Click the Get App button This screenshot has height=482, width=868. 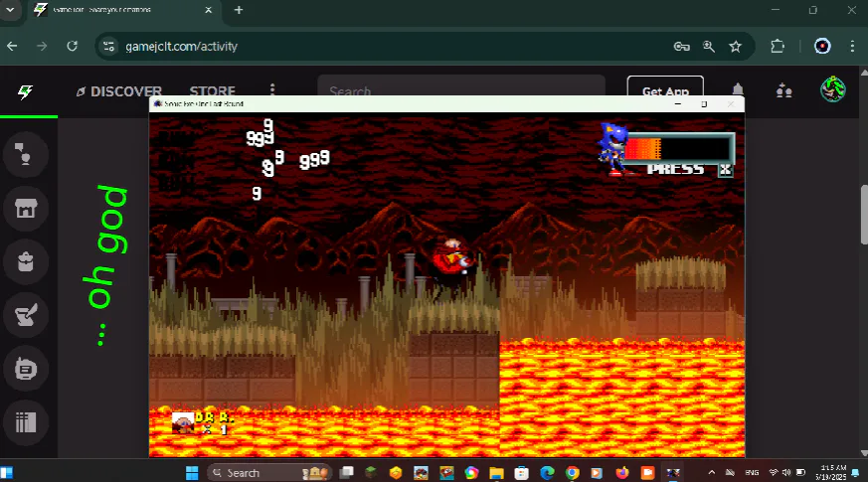tap(665, 87)
